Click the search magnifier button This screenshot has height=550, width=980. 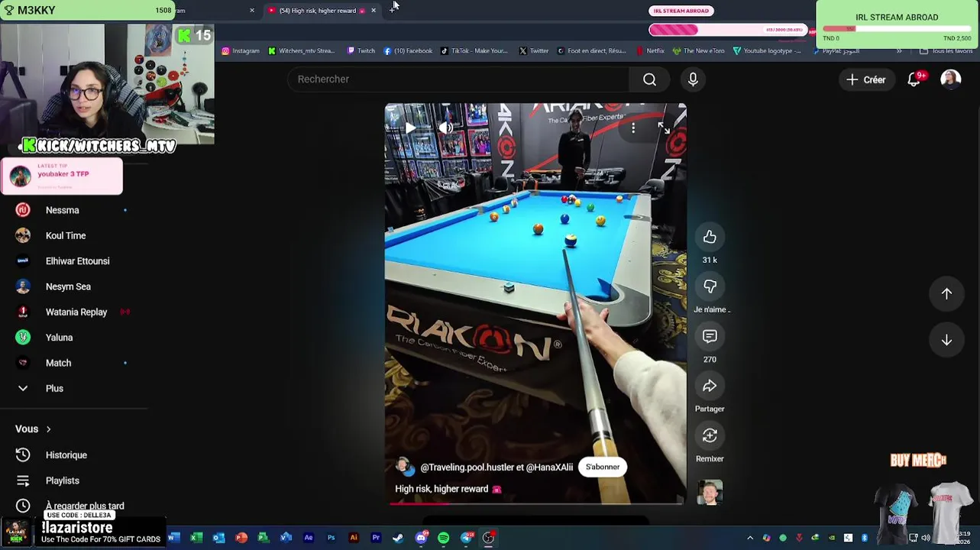tap(649, 79)
